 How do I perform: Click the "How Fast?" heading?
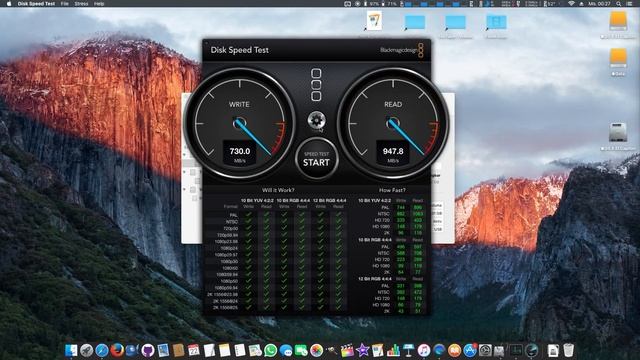pyautogui.click(x=392, y=190)
